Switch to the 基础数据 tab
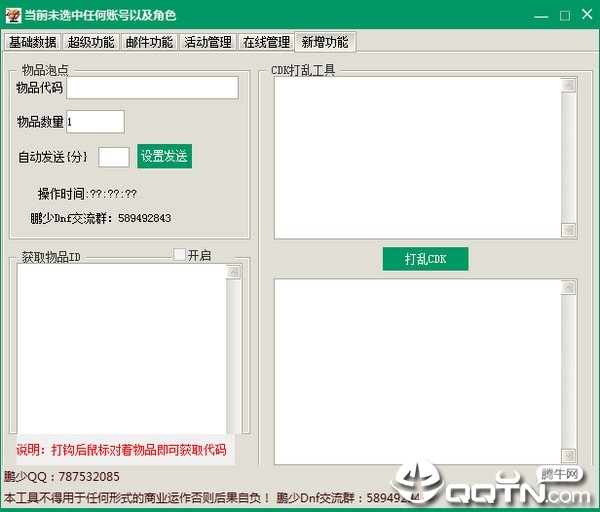 (32, 42)
